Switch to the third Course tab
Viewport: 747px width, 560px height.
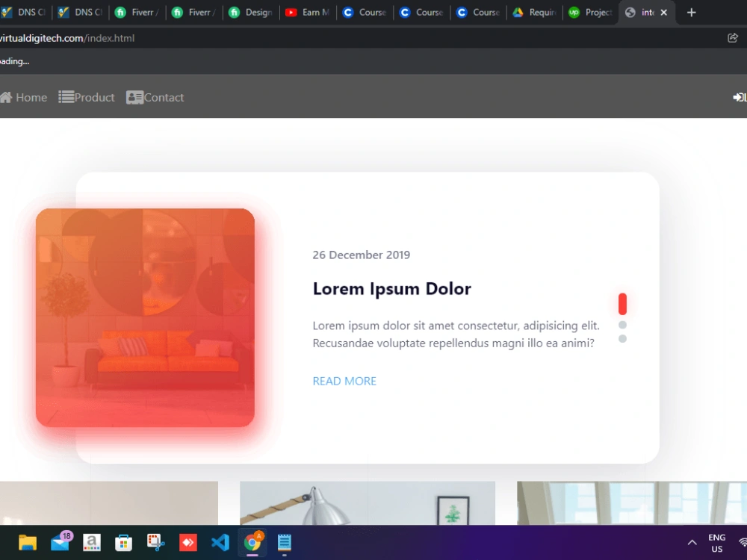click(x=479, y=13)
